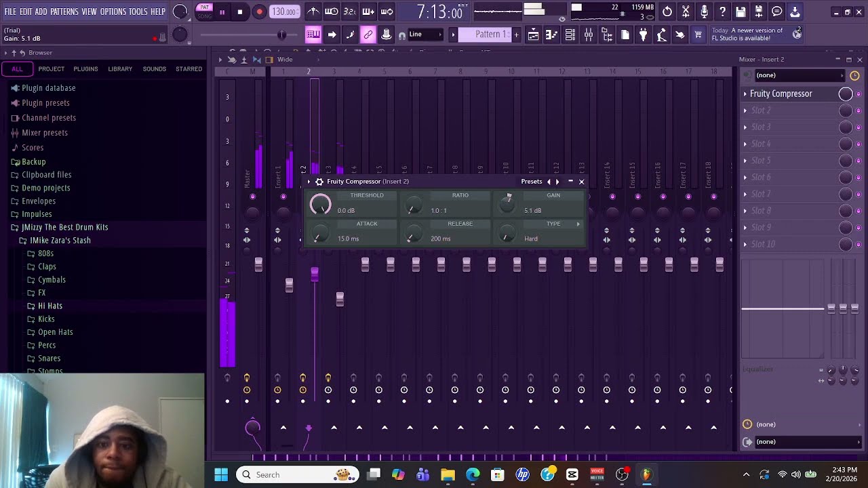Open the Slot 3 options arrow
This screenshot has width=868, height=488.
[x=745, y=127]
